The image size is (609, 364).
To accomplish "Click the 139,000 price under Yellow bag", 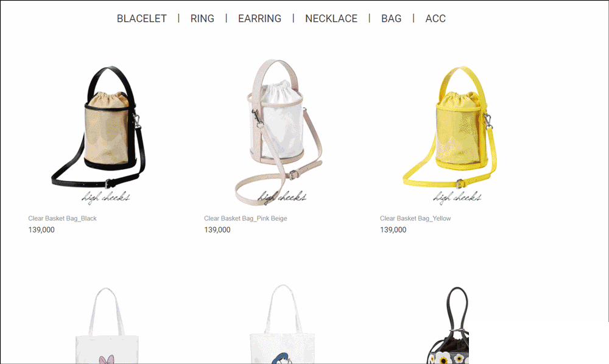I will tap(393, 229).
